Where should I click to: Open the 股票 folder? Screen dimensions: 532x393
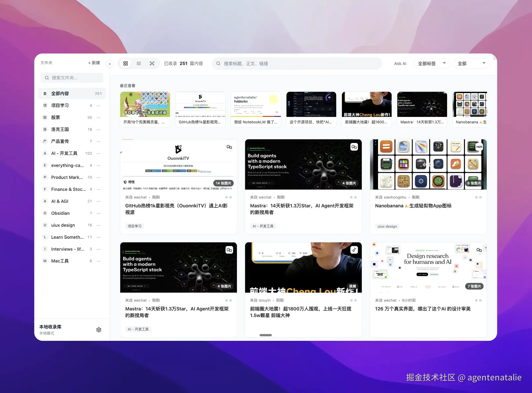[x=72, y=117]
